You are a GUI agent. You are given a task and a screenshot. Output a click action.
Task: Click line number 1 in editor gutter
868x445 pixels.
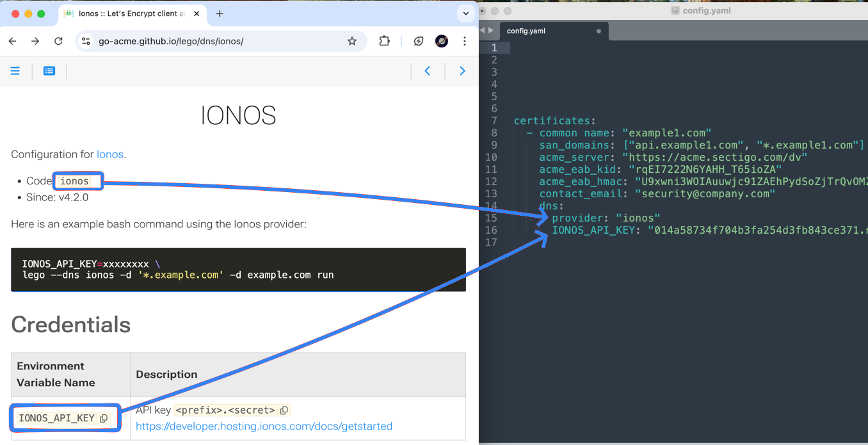coord(494,48)
